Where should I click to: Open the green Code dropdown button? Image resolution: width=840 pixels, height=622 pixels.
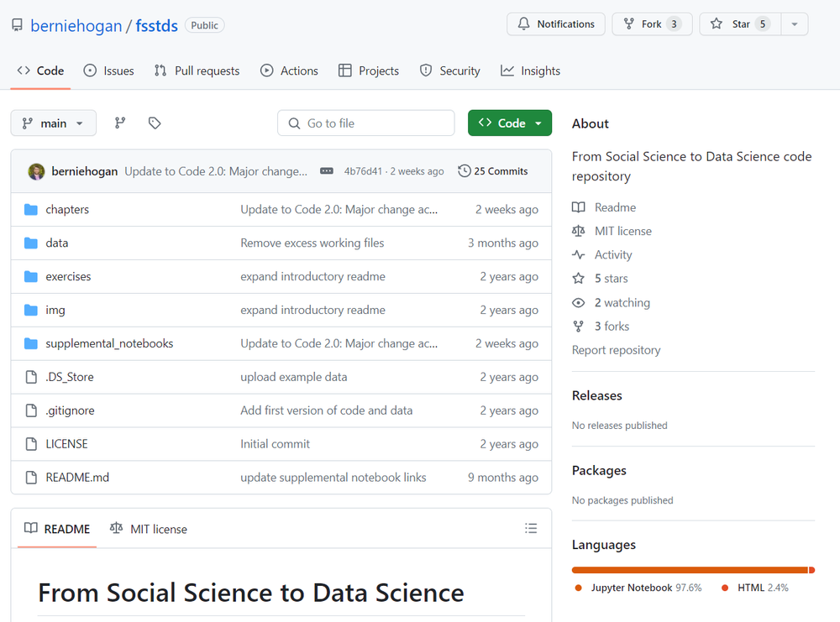click(x=510, y=123)
